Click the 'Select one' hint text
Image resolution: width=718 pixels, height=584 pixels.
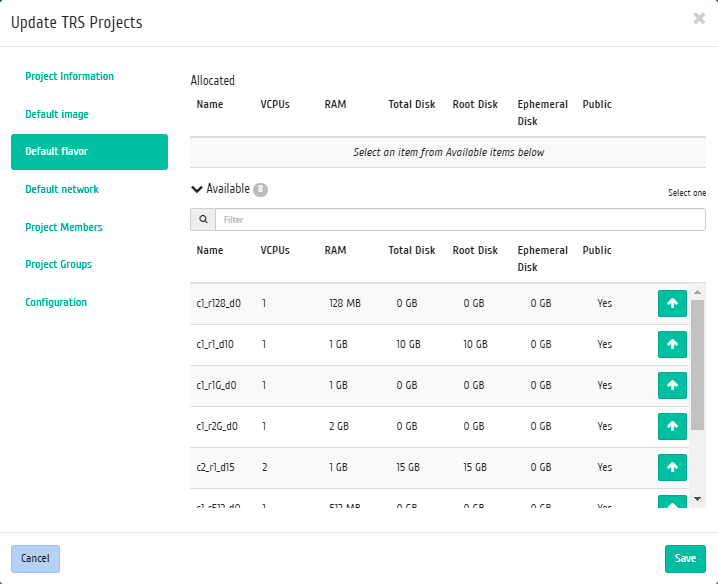tap(686, 193)
